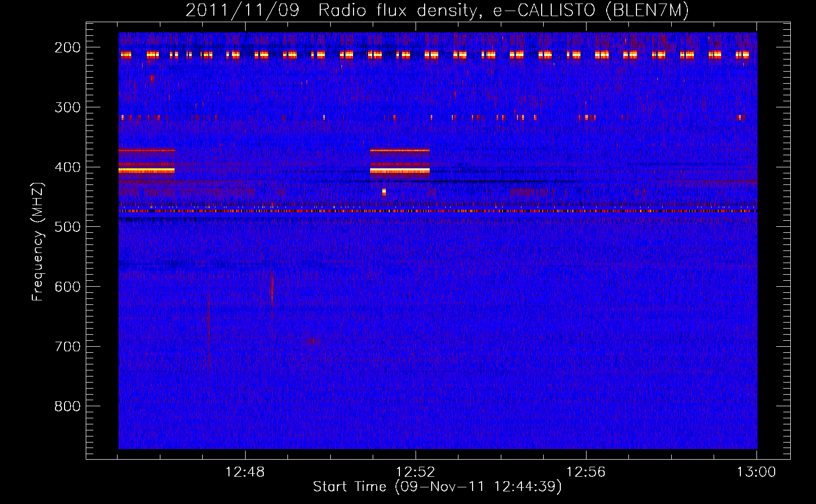The height and width of the screenshot is (504, 816).
Task: Click the 400 frequency tick label
Action: click(68, 167)
